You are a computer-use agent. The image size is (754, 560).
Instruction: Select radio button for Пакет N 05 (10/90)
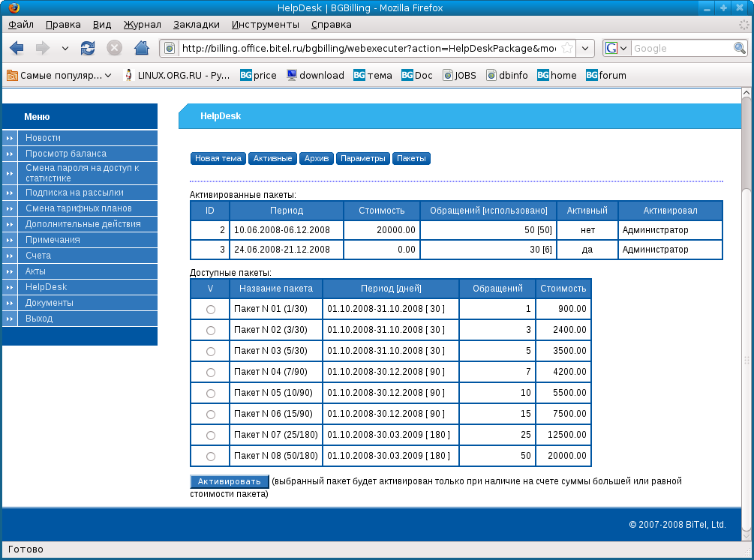tap(210, 392)
